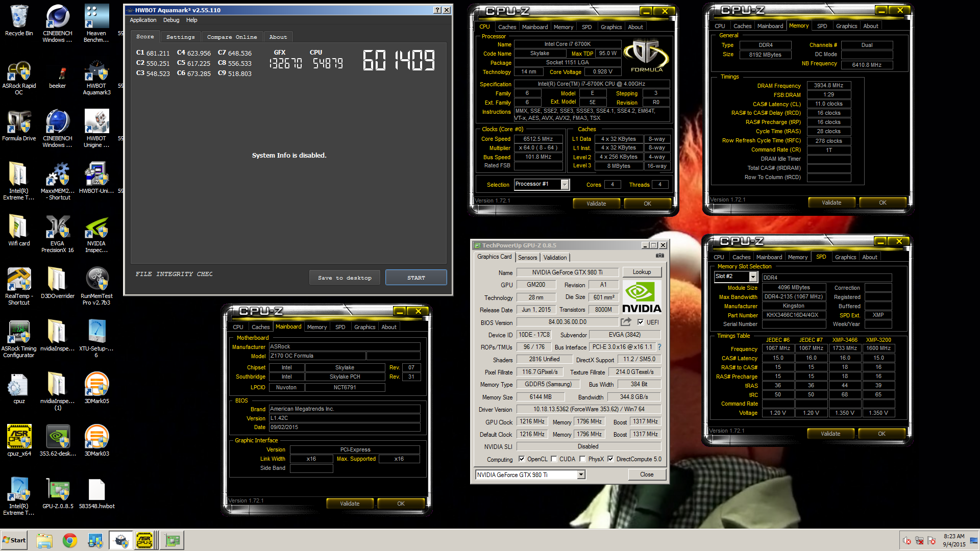This screenshot has height=551, width=980.
Task: Open 353.62-desktop driver installer icon
Action: [57, 441]
